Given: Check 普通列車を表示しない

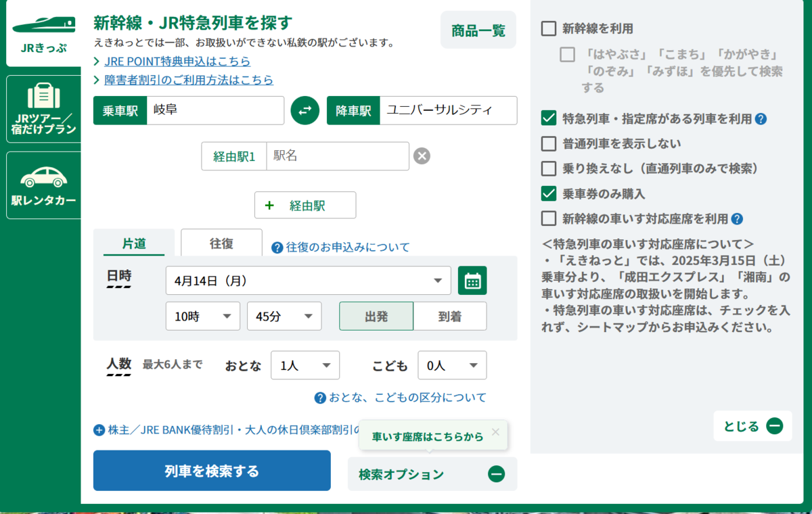Looking at the screenshot, I should coord(549,143).
